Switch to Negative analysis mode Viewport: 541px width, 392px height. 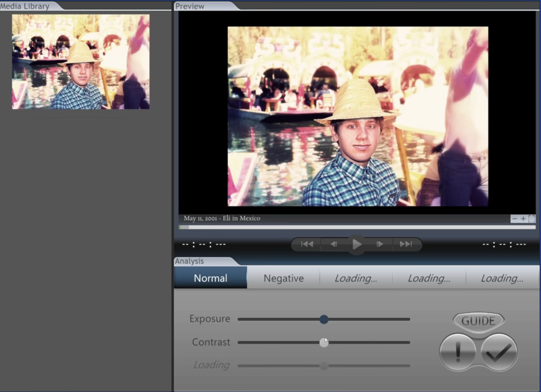283,278
